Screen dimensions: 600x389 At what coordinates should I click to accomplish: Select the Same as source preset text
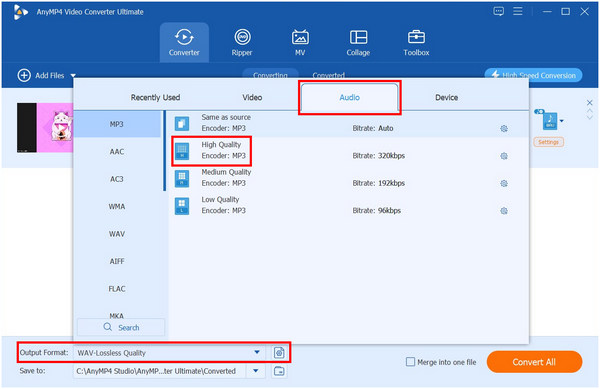click(x=226, y=117)
